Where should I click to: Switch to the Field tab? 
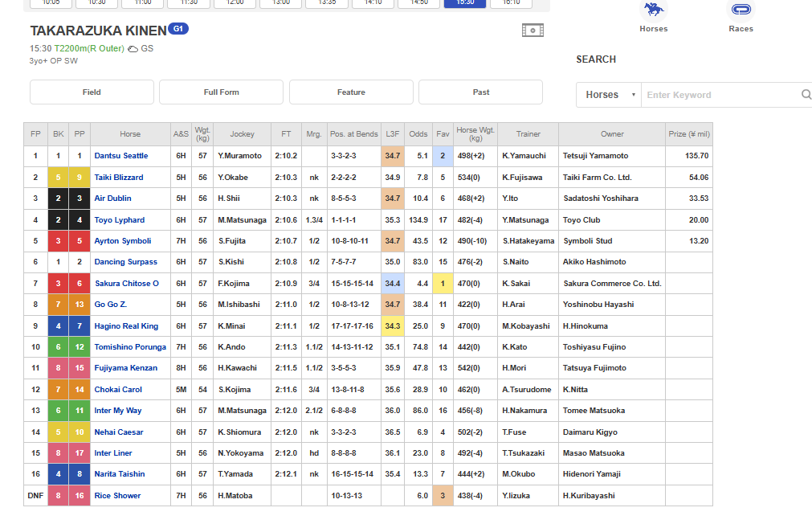coord(92,92)
